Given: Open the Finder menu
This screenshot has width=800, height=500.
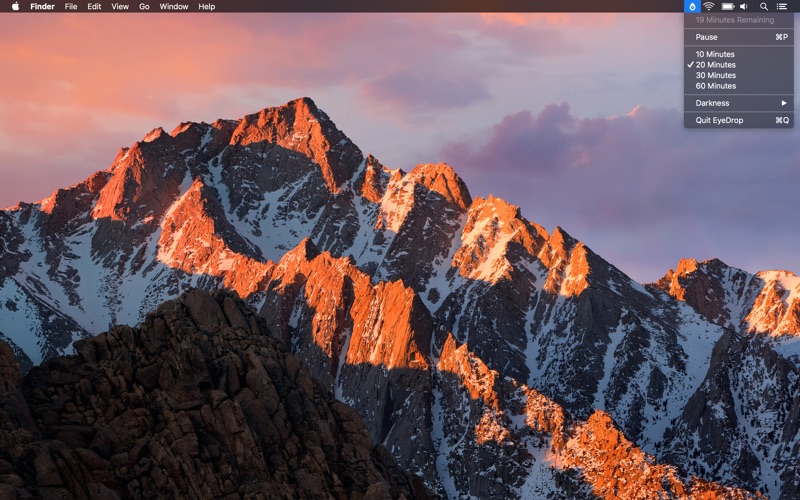Looking at the screenshot, I should 42,6.
